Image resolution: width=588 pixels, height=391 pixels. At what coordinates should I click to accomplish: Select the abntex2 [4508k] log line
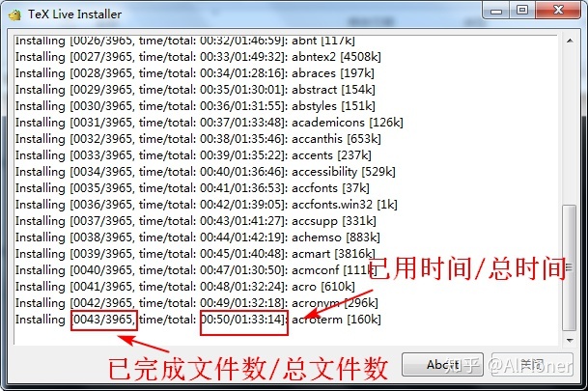click(198, 57)
